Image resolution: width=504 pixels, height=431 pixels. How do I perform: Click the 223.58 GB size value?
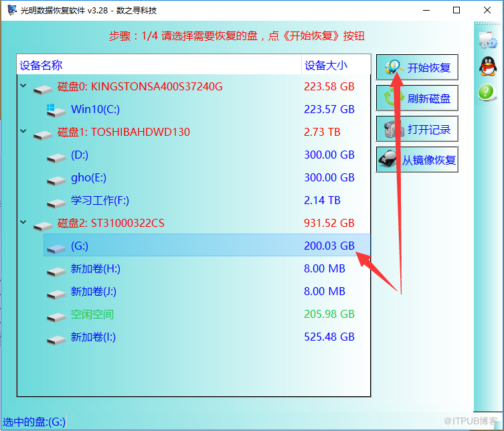(x=329, y=86)
